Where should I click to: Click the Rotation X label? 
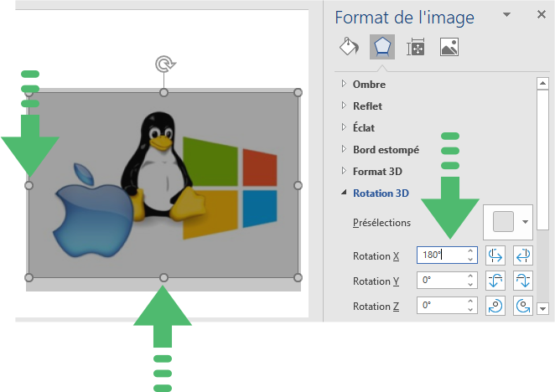376,255
